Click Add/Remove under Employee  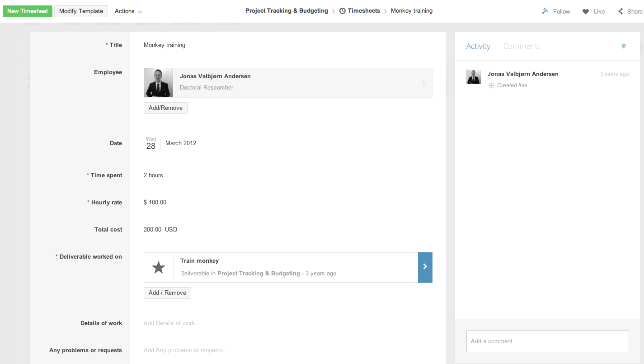click(165, 108)
